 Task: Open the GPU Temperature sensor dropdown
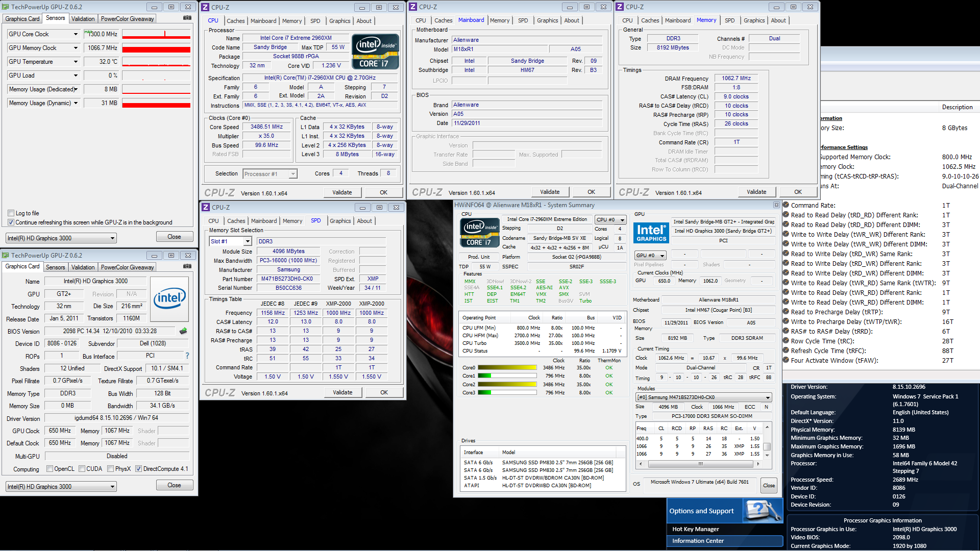click(76, 62)
